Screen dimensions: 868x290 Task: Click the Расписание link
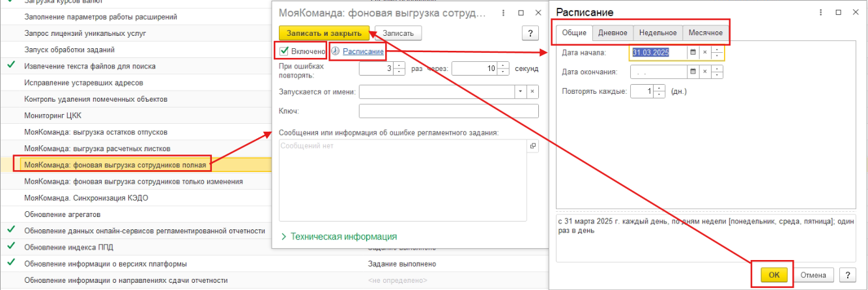tap(363, 51)
